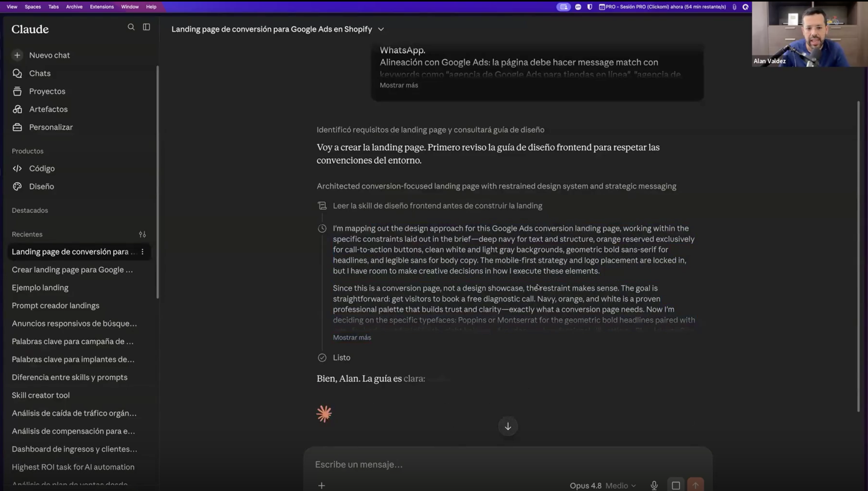The width and height of the screenshot is (868, 491).
Task: Click the PRO session timer in menu bar
Action: pyautogui.click(x=663, y=7)
